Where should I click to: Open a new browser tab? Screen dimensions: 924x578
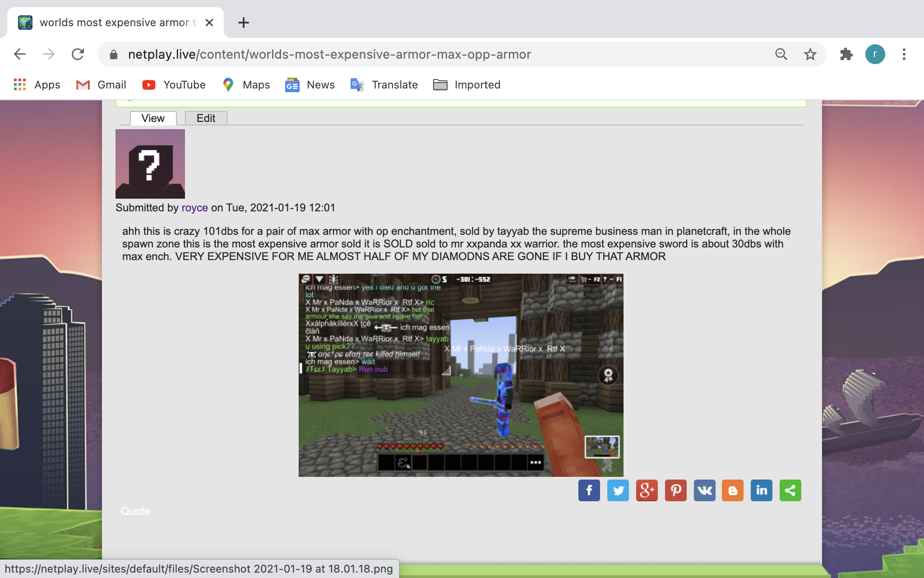pos(244,23)
